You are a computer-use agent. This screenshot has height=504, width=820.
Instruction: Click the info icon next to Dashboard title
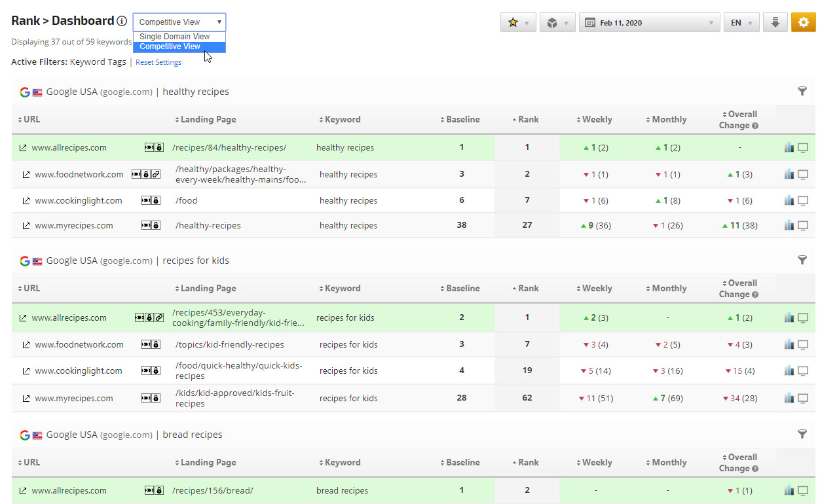click(x=122, y=21)
